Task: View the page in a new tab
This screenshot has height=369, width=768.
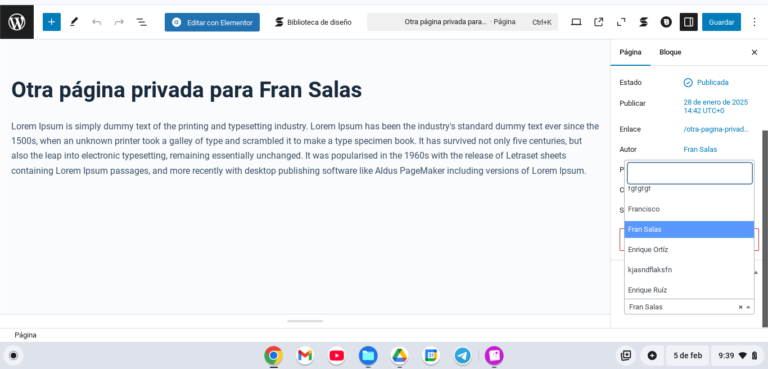Action: click(599, 22)
